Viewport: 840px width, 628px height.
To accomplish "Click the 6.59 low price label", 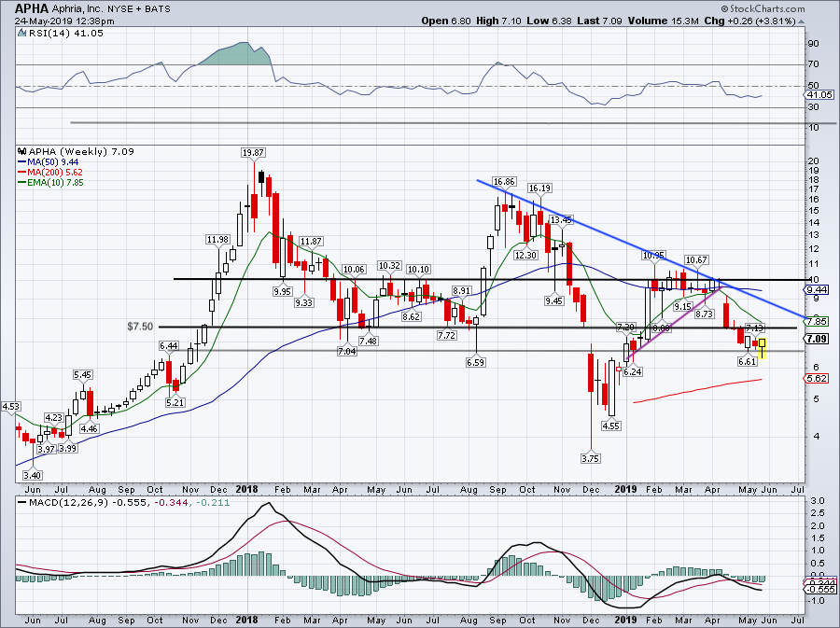I will pyautogui.click(x=475, y=362).
